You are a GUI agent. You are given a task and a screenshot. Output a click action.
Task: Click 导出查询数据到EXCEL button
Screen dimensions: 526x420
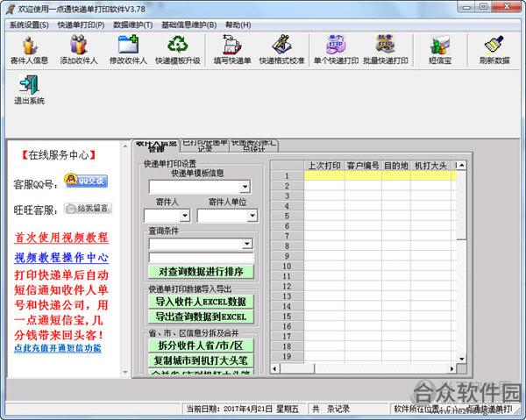(x=201, y=317)
